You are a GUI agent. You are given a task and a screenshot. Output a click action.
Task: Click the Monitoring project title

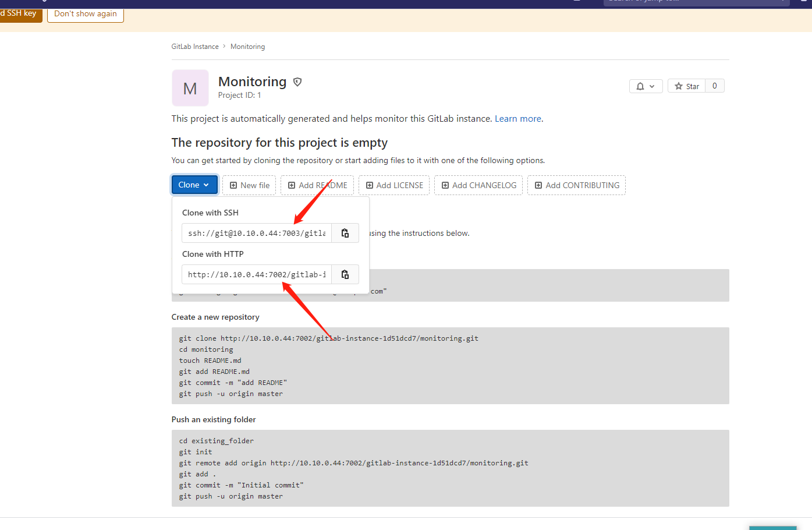point(252,82)
